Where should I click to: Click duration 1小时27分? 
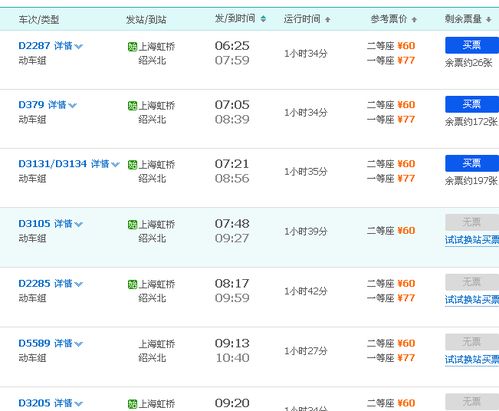pos(306,351)
